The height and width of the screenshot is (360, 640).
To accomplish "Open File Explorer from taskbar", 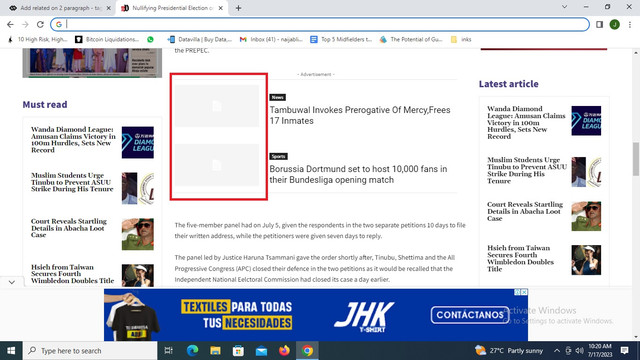I will 215,351.
